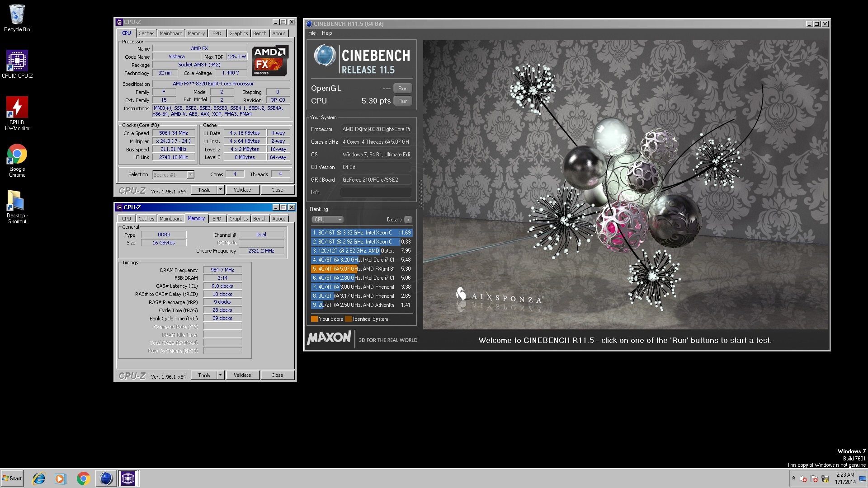Expand the ranking Details arrow
The width and height of the screenshot is (868, 488).
[408, 220]
